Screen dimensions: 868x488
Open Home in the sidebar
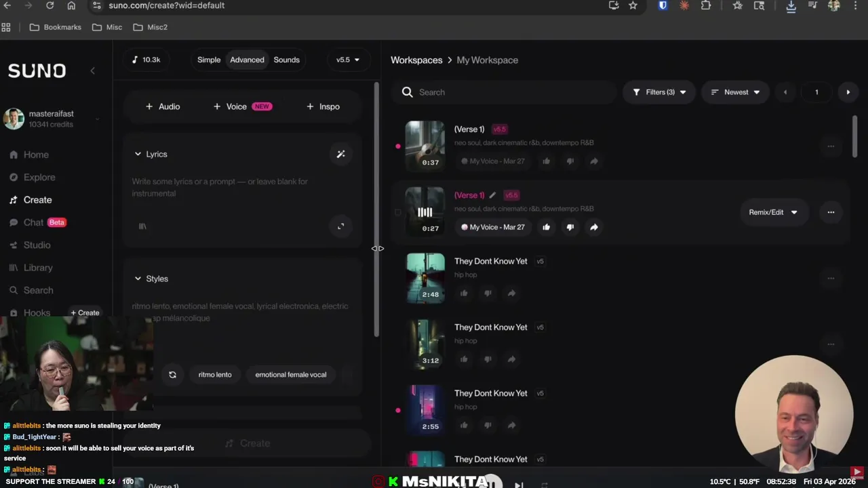point(29,155)
